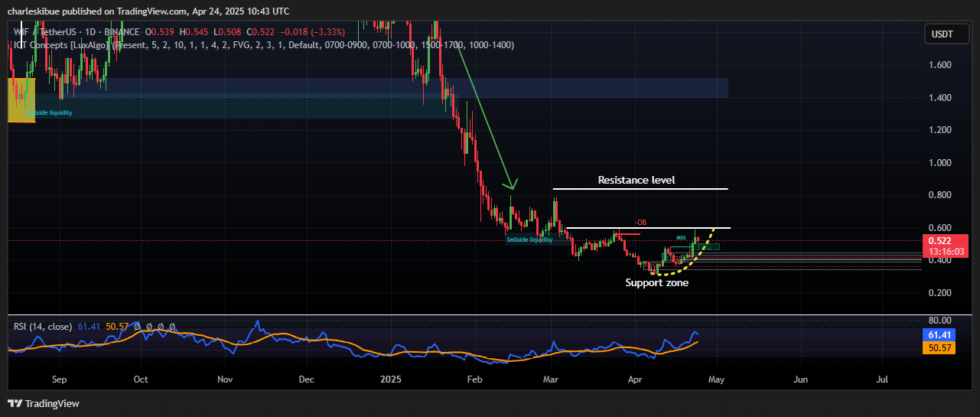
Task: Click the May label on time axis
Action: coord(715,379)
